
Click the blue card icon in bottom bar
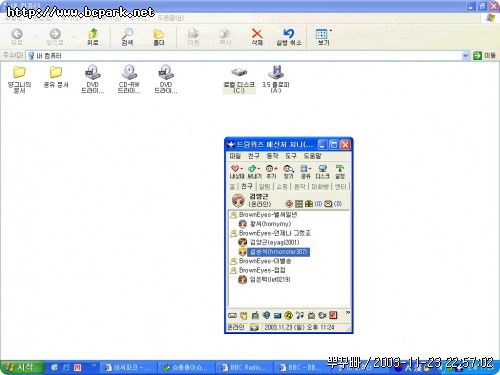pos(277,315)
